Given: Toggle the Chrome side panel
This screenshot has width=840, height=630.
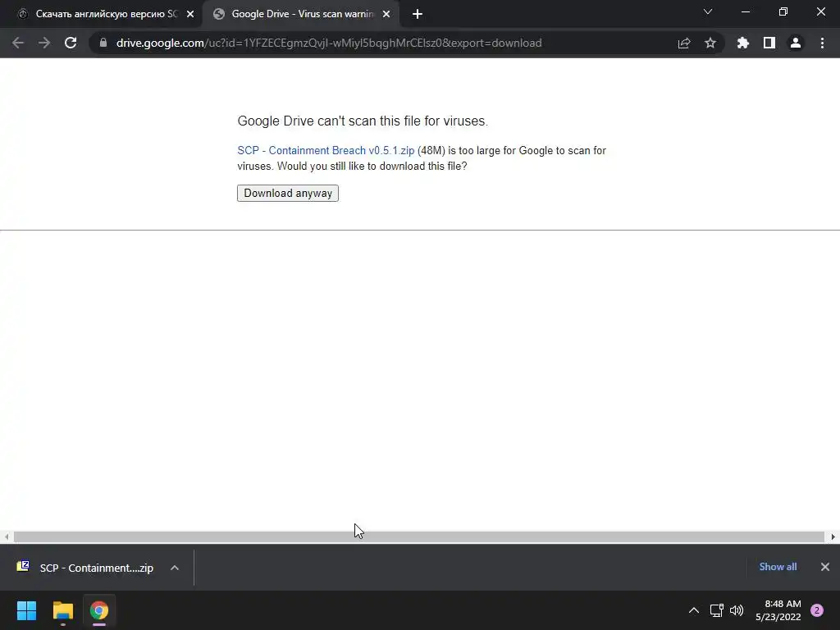Looking at the screenshot, I should 769,43.
